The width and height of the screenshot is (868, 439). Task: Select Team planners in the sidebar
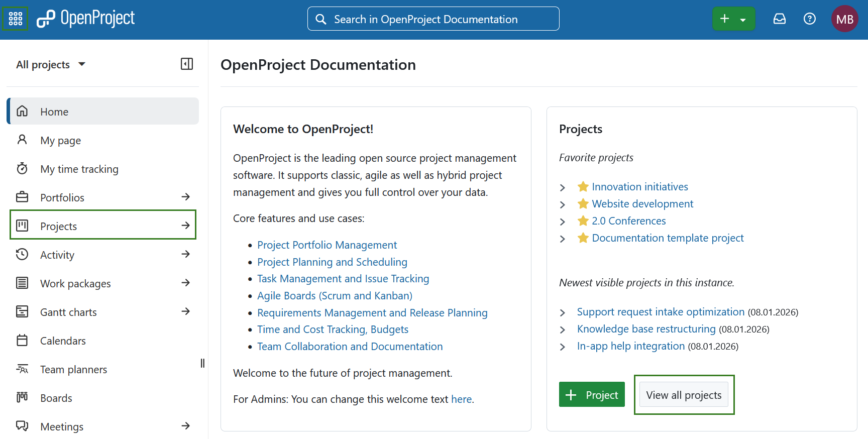tap(103, 369)
